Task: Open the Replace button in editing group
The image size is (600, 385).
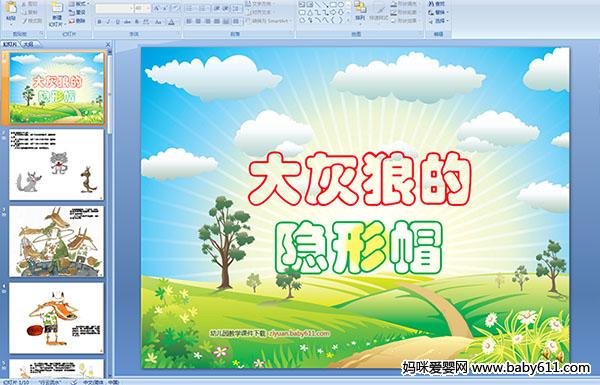Action: point(439,12)
